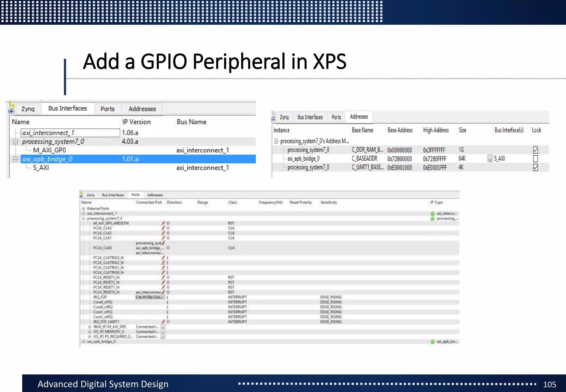Click 'L to H: No Con...' cell for IRQ_F2P

coord(150,297)
